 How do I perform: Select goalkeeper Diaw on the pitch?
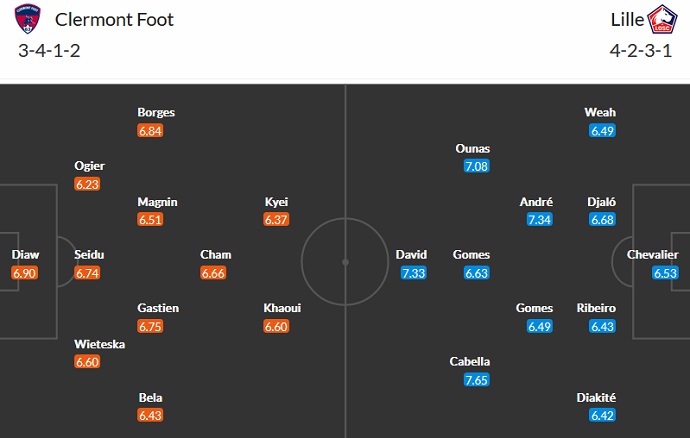coord(25,255)
